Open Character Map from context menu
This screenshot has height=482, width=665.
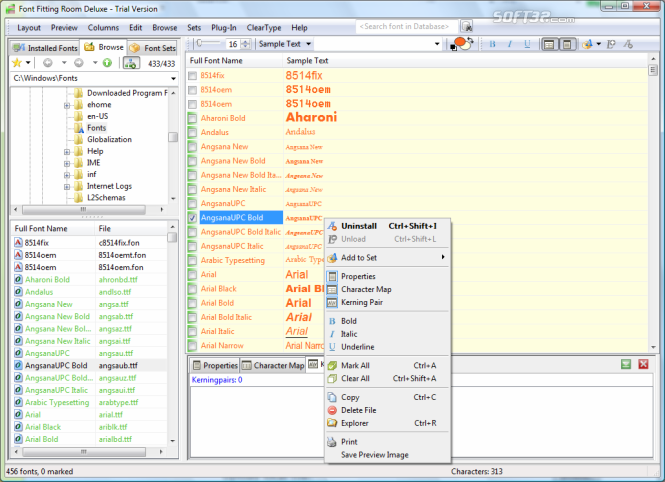tap(387, 289)
